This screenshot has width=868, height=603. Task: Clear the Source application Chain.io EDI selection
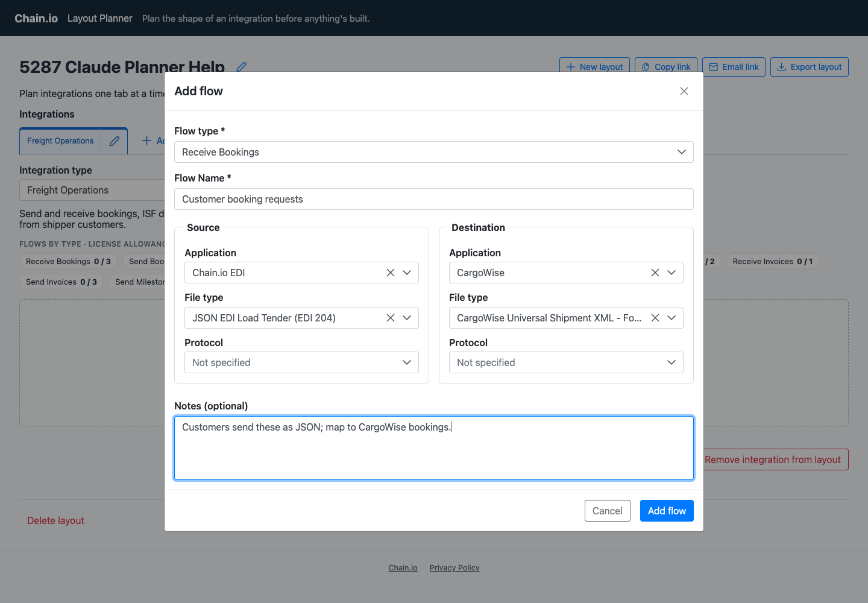point(391,273)
